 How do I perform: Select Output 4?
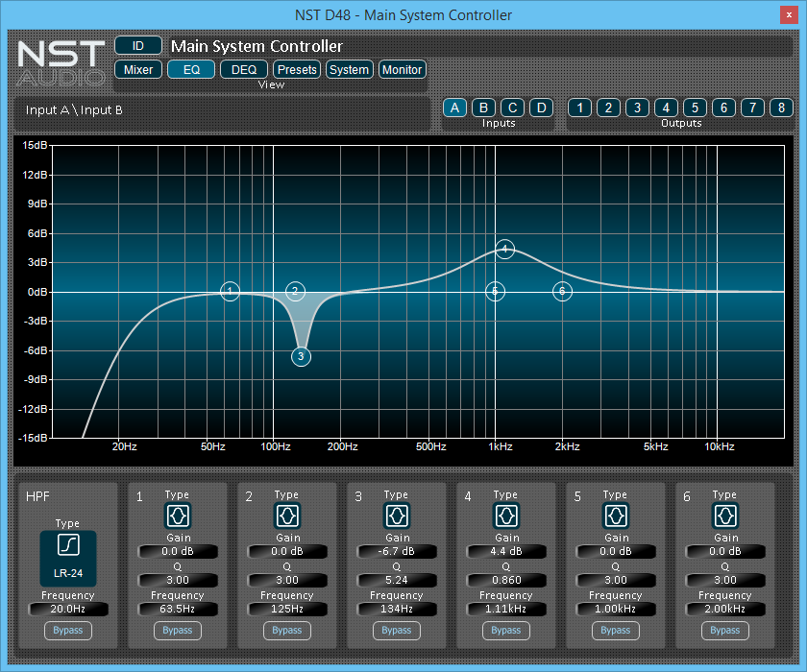[x=666, y=108]
